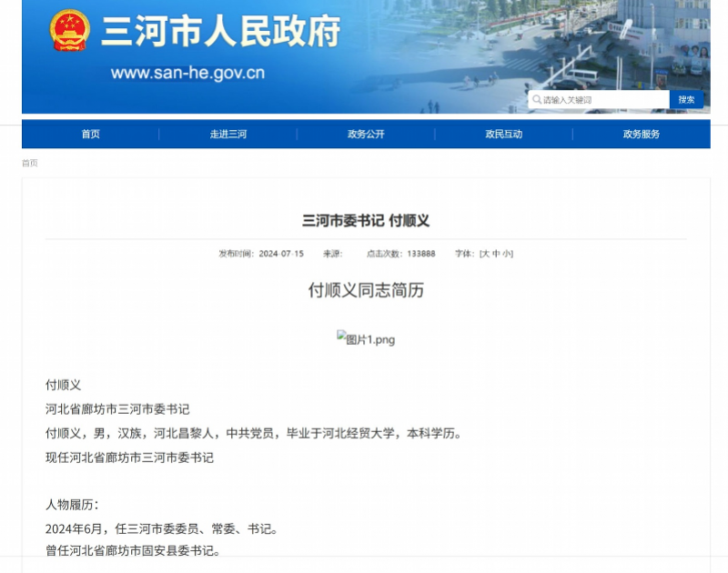Click the 三河市人民政府 site title
The image size is (728, 573).
click(x=221, y=32)
